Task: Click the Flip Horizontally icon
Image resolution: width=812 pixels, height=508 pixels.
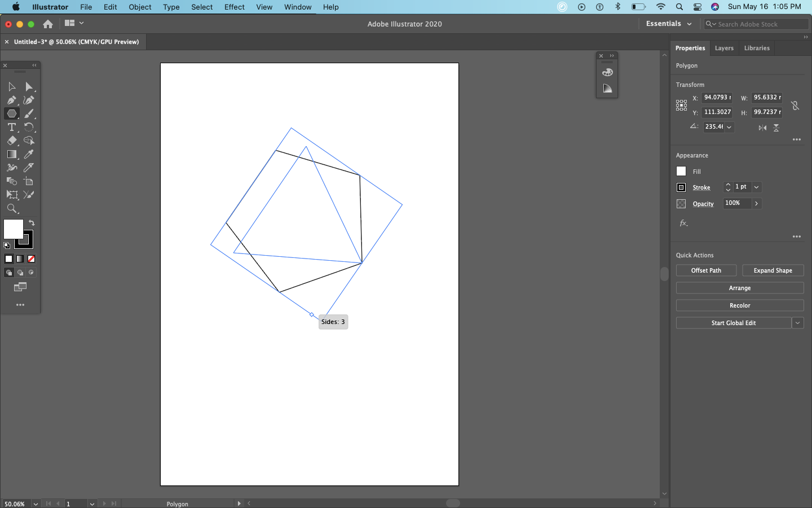Action: tap(762, 128)
